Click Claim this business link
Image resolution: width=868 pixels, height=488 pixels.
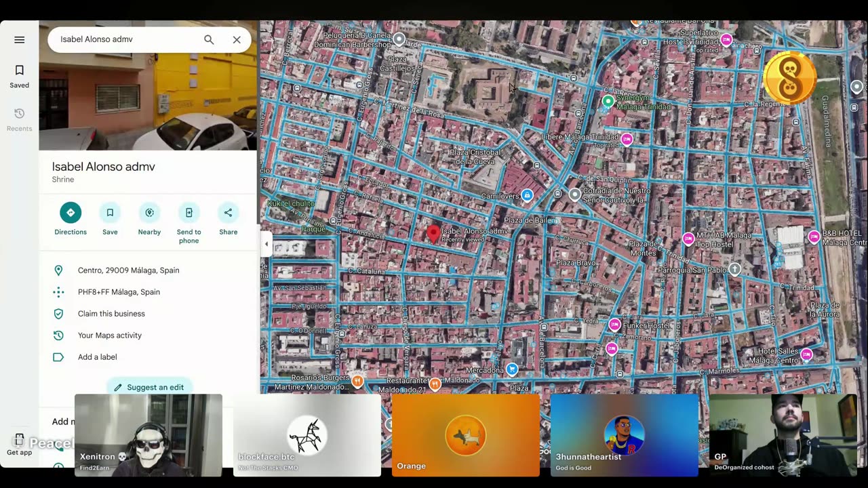(111, 314)
